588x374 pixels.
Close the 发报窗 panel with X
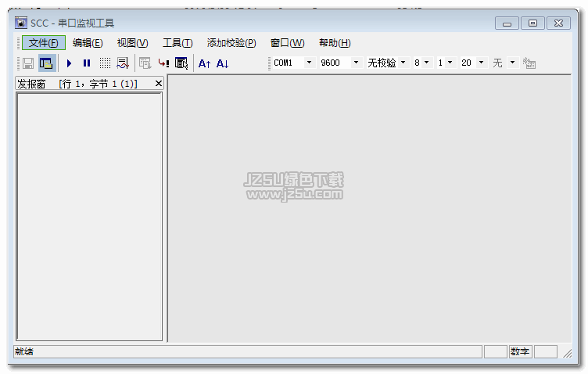158,83
